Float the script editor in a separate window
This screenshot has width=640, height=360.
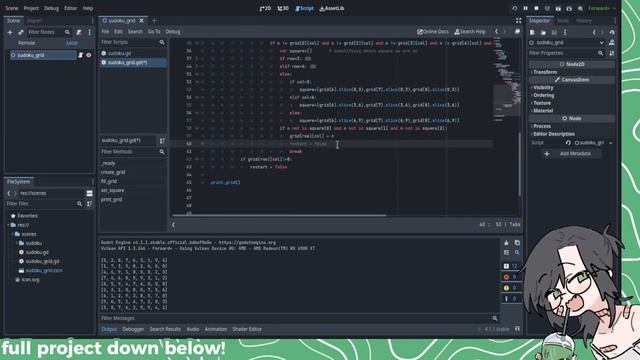pos(517,31)
